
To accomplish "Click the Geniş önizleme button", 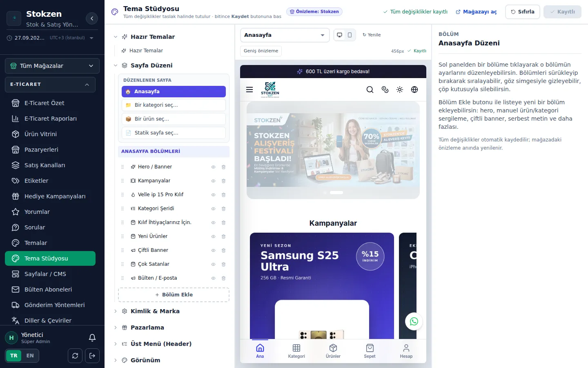I will pos(261,51).
